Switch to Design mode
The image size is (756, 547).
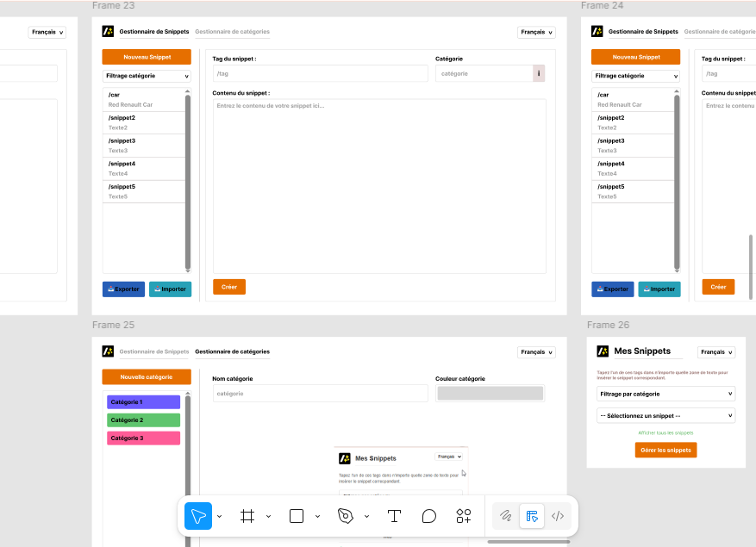[x=532, y=516]
